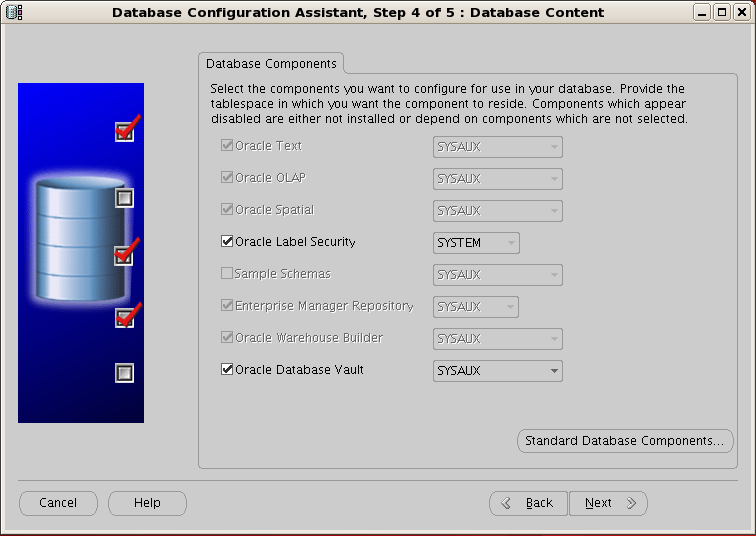
Task: Click the forward chevron icon beside Next
Action: (631, 503)
